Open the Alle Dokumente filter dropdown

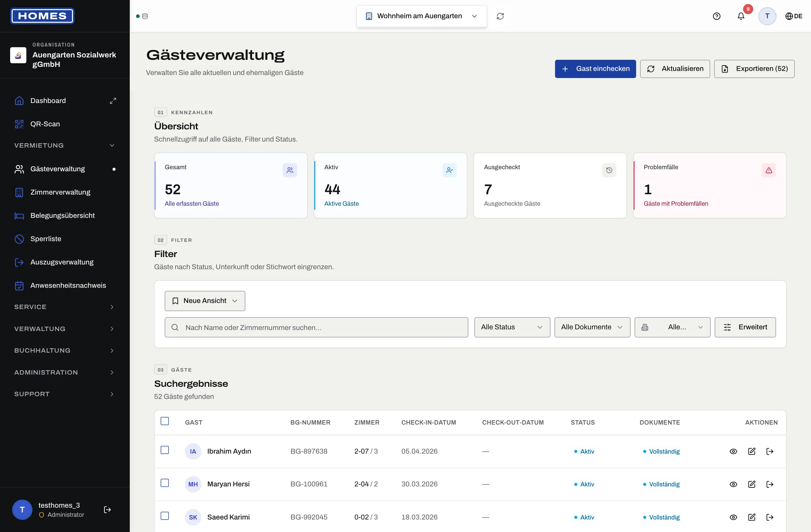(x=592, y=327)
